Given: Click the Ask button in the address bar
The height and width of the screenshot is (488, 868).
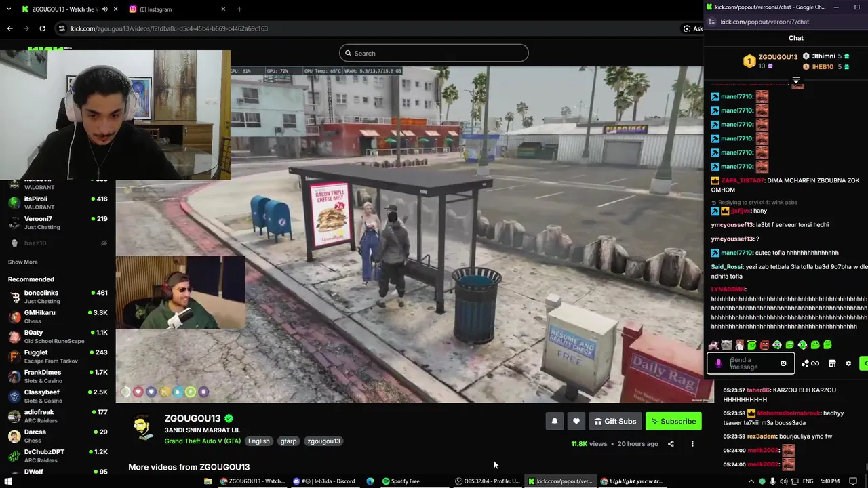Looking at the screenshot, I should (x=693, y=28).
